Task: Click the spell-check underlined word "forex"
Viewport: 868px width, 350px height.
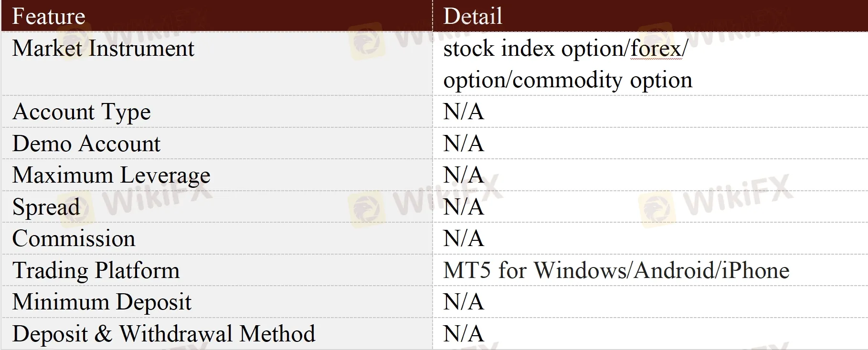Action: pyautogui.click(x=656, y=49)
